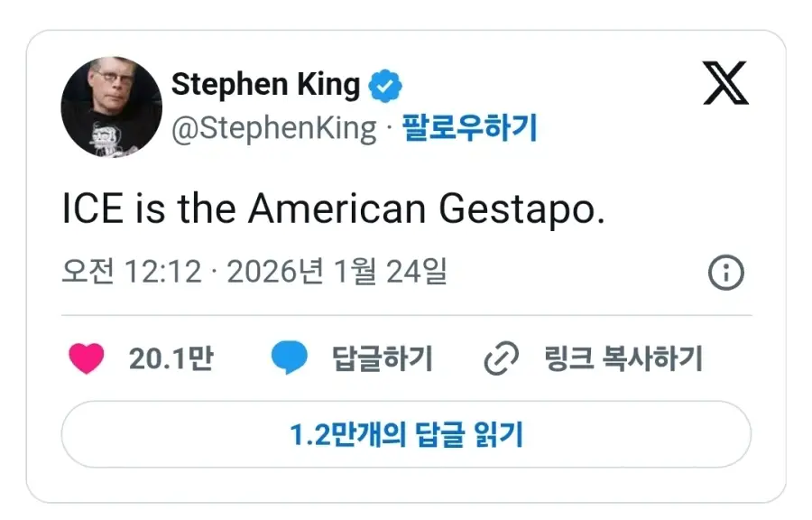Viewport: 812px width, 520px height.
Task: Open the 2026년 1월 24일 date link
Action: click(337, 272)
